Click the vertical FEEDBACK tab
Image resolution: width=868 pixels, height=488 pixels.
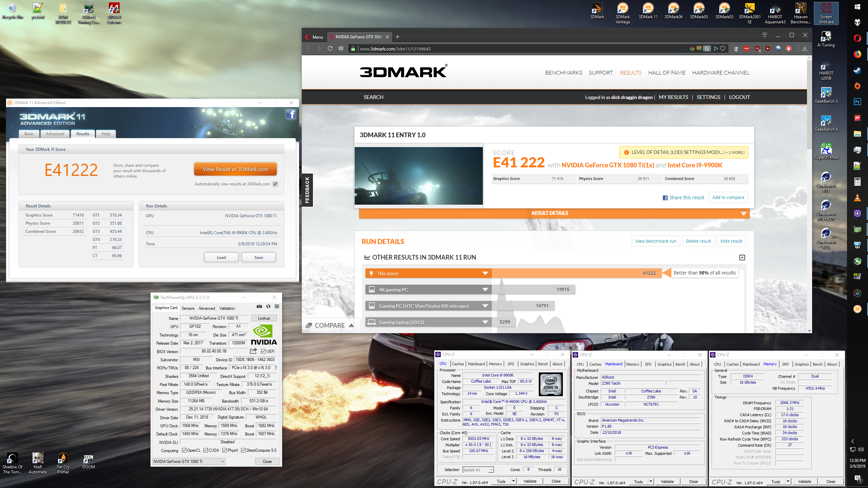pyautogui.click(x=307, y=190)
